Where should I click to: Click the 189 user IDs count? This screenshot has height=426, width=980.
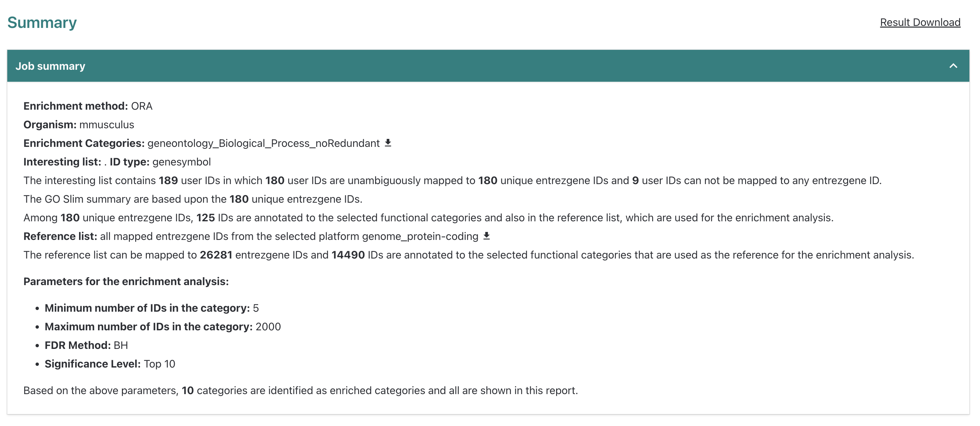click(x=168, y=180)
